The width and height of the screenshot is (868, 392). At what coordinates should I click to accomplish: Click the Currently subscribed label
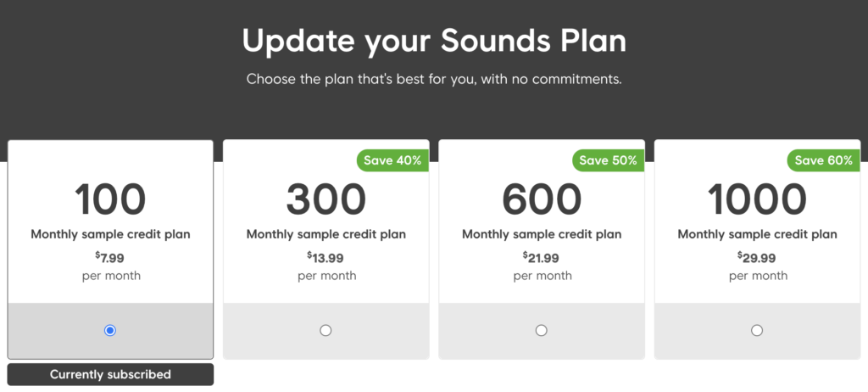point(110,374)
